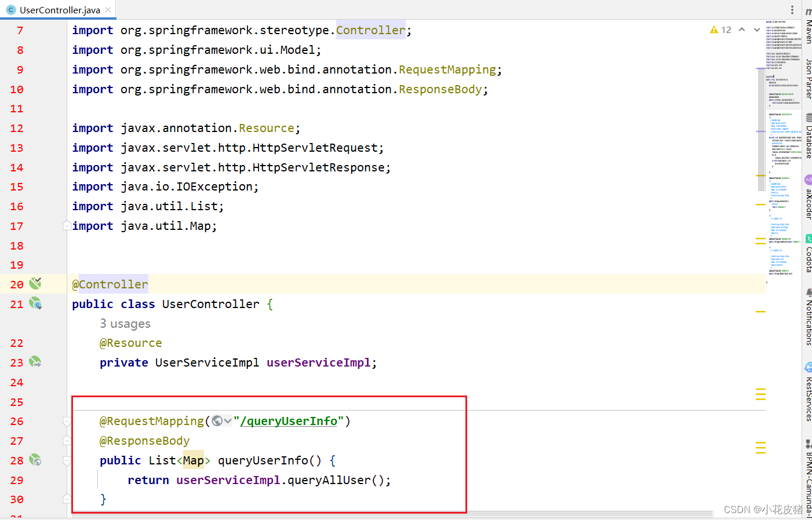Jump to next highlighted error arrow
The image size is (812, 520).
click(x=757, y=30)
